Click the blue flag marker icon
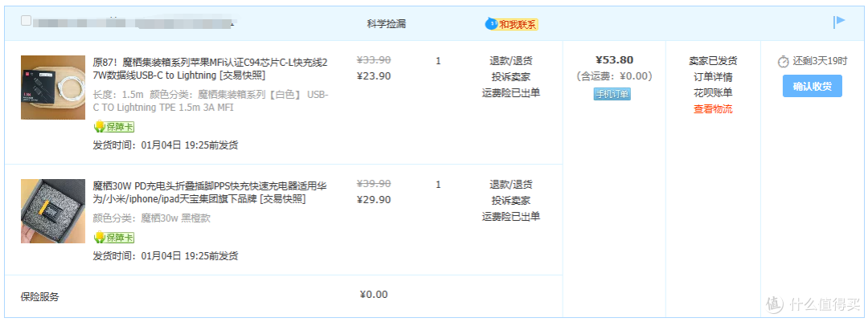Image resolution: width=868 pixels, height=322 pixels. tap(839, 22)
